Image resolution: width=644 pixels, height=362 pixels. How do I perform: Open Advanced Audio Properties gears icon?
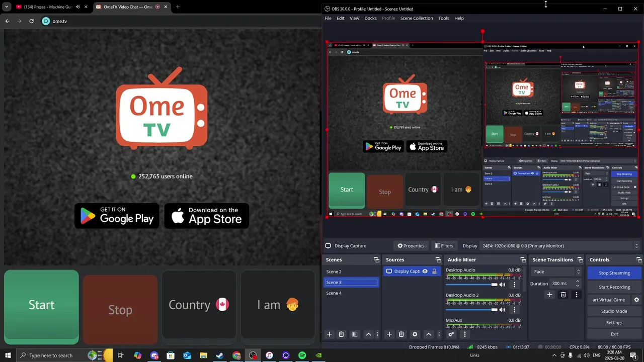451,334
